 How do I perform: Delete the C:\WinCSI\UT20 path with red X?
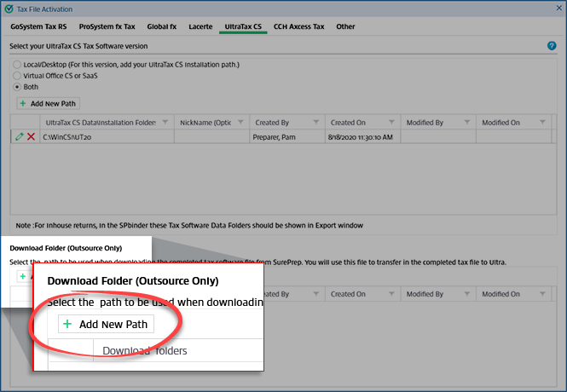[x=32, y=136]
